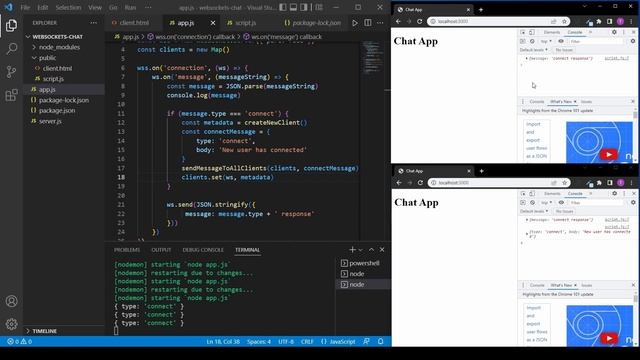
Task: Click the Ln 18, Col 38 status item
Action: tap(223, 342)
